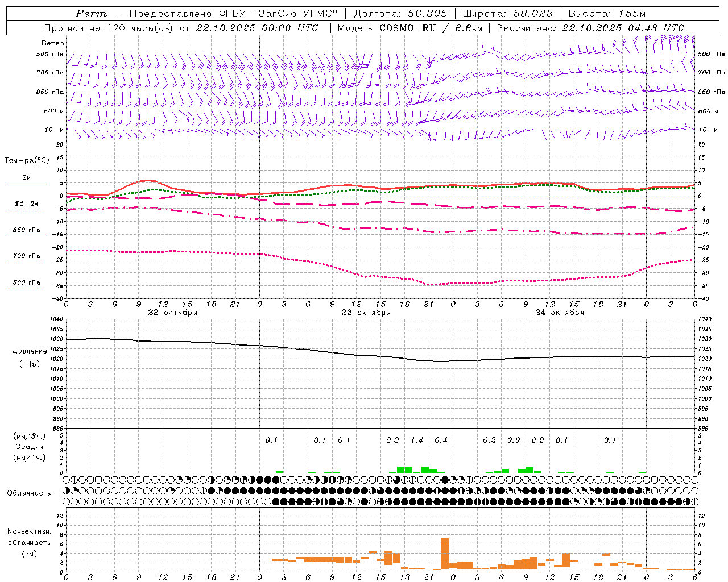
Task: Click the "(мм/3ч.)" precipitation unit label
Action: click(29, 436)
